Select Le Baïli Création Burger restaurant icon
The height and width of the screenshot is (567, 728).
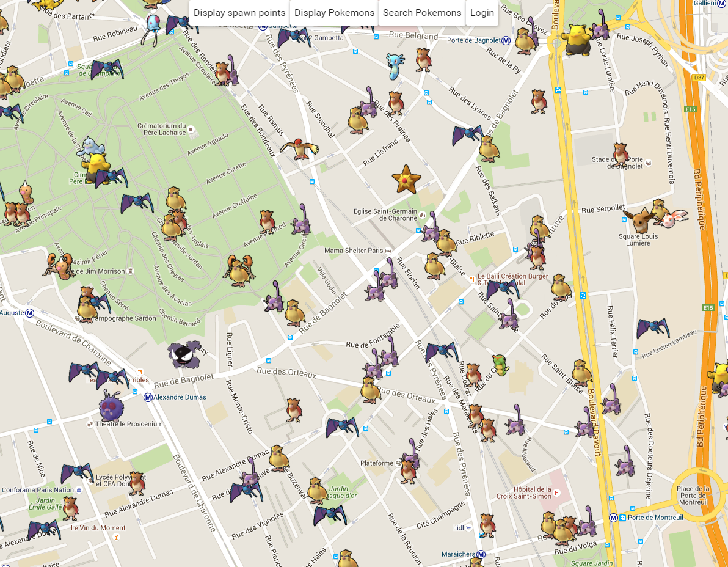coord(471,279)
